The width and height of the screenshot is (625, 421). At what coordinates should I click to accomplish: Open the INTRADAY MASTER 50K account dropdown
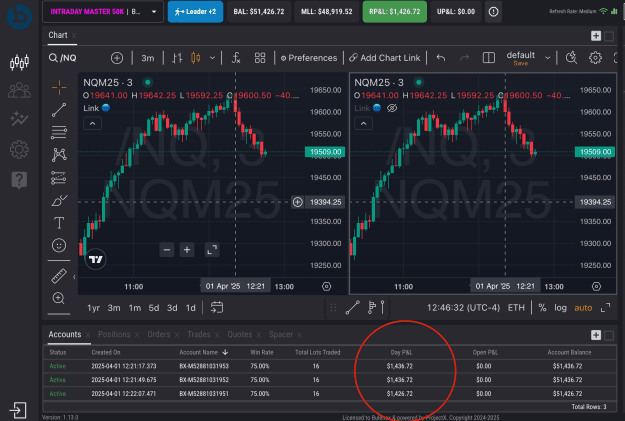click(103, 12)
